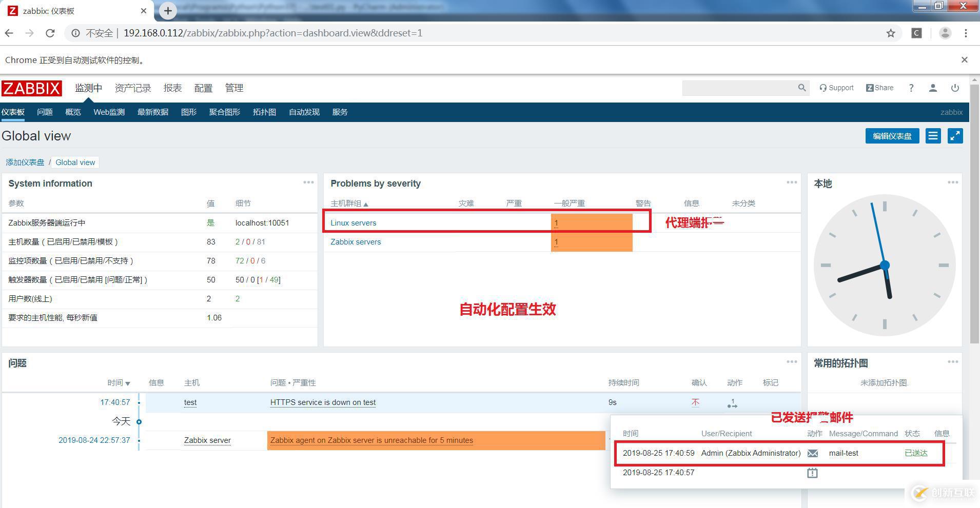Open test host link in problems

coord(190,402)
